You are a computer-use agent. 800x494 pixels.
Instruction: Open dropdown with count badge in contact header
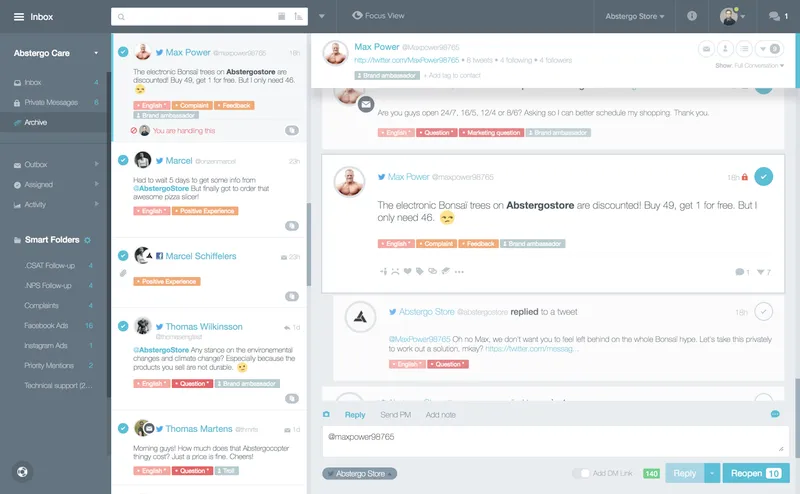(x=769, y=49)
